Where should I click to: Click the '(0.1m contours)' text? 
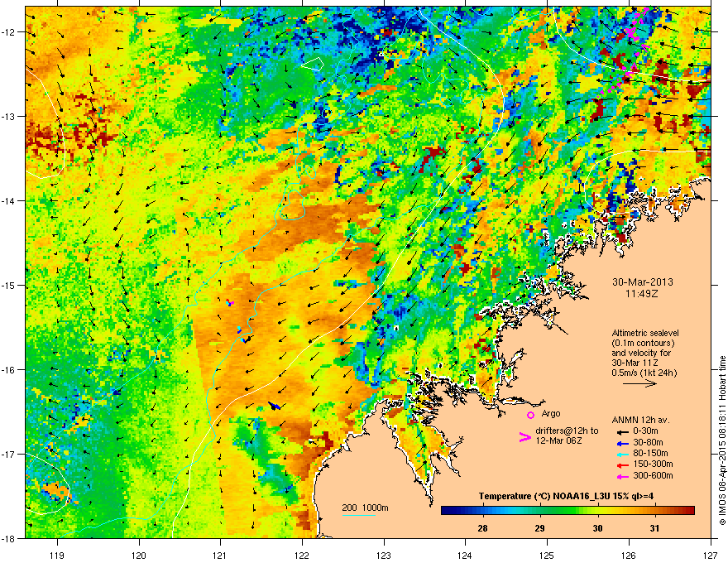643,343
